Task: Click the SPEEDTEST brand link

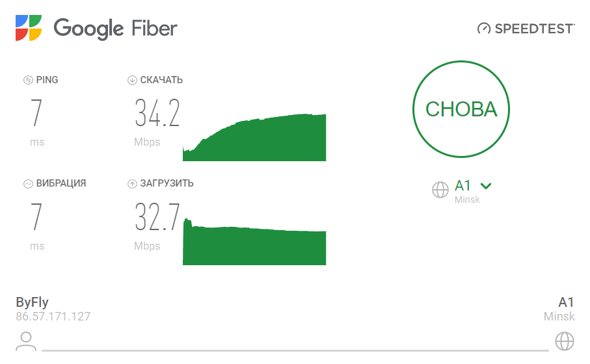Action: [534, 29]
